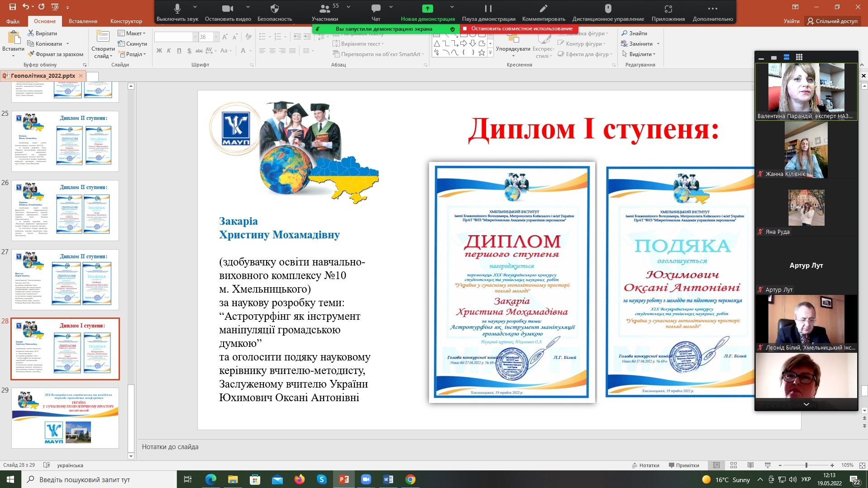Open the Вставлення ribbon tab

click(83, 21)
